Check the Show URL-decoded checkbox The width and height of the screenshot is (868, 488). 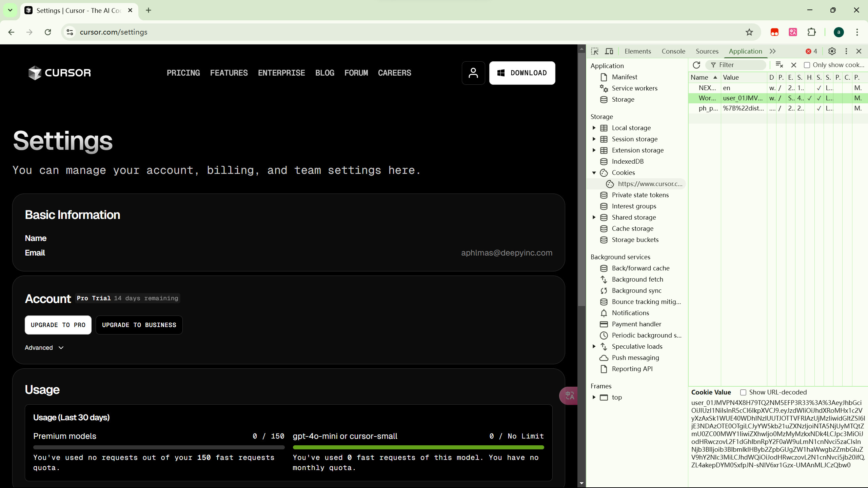tap(743, 392)
